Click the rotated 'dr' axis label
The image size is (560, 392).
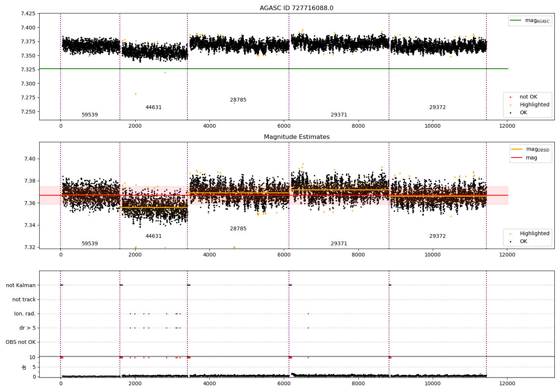(x=24, y=367)
